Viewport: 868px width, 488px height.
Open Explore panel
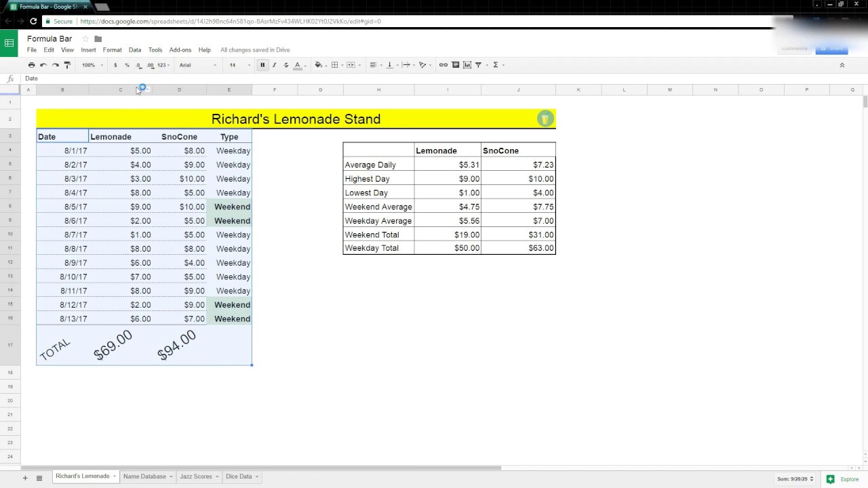[842, 479]
